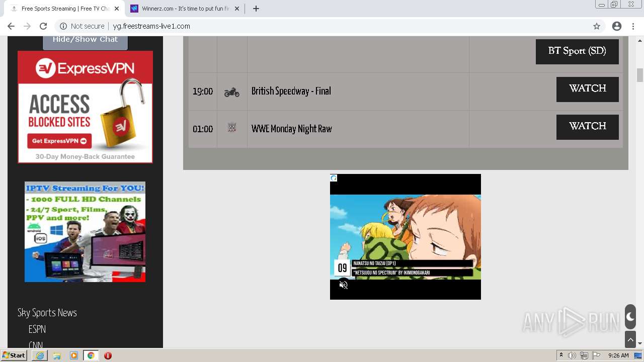This screenshot has height=362, width=644.
Task: Click the anime video ad
Action: click(x=406, y=237)
